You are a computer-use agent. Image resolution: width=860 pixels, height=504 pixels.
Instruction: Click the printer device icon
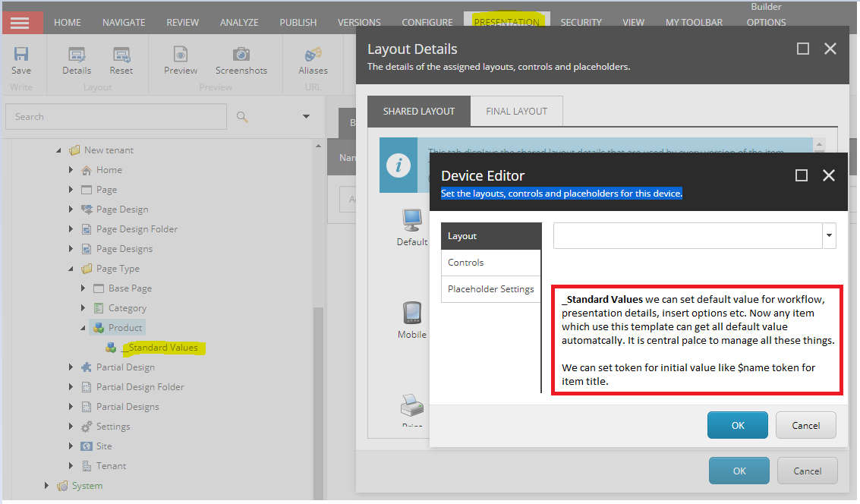(411, 408)
